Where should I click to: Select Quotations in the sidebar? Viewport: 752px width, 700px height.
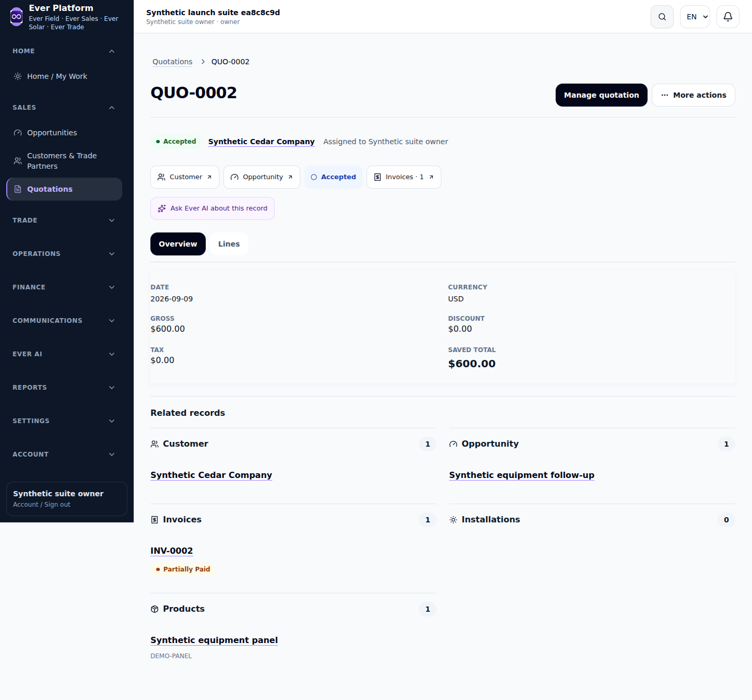64,189
